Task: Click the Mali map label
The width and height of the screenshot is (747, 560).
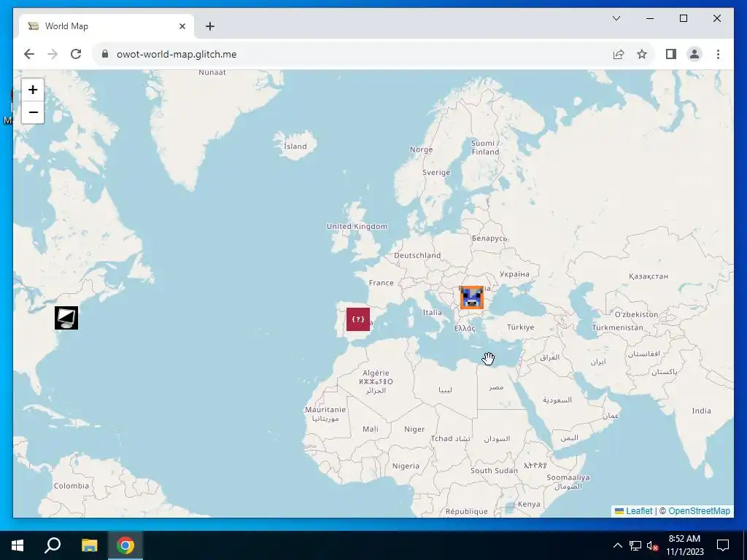Action: [370, 429]
